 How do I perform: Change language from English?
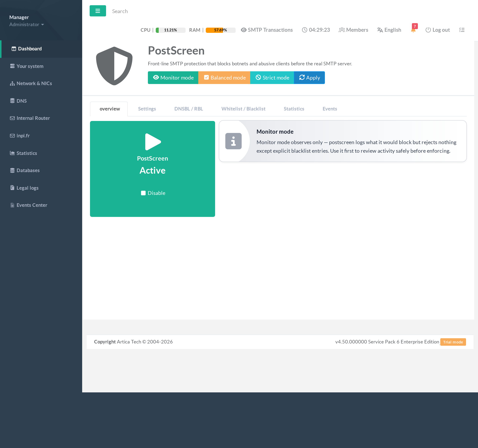tap(389, 30)
